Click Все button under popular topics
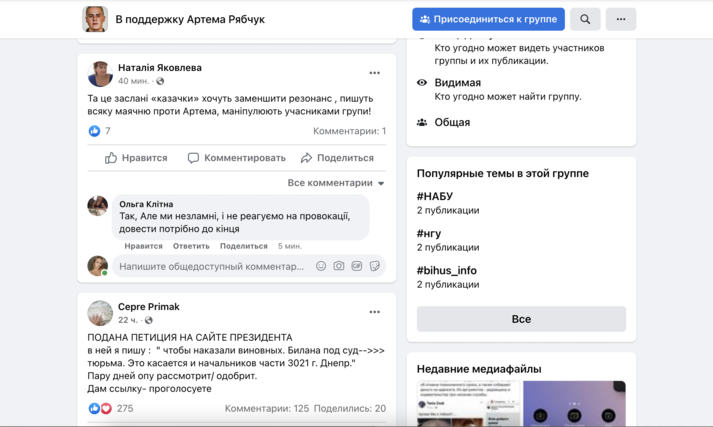The width and height of the screenshot is (713, 427). (x=521, y=319)
